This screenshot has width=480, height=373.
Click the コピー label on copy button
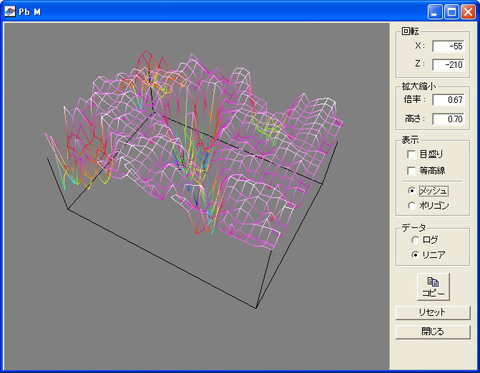click(x=433, y=294)
